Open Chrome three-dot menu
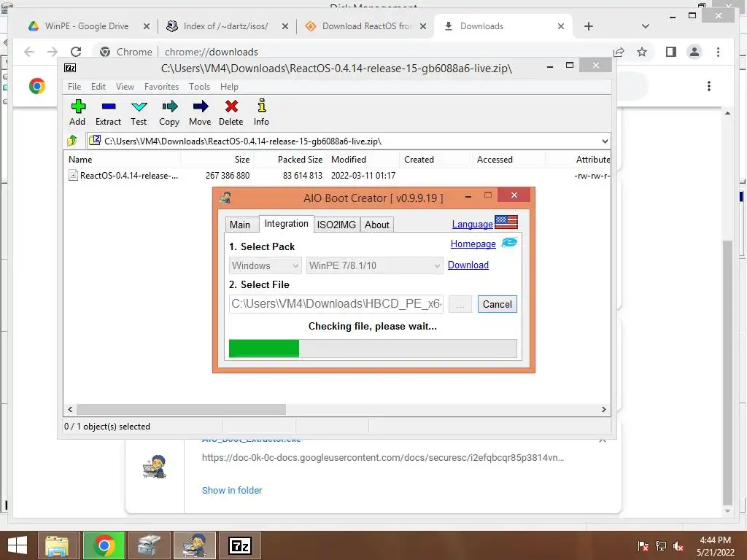This screenshot has height=560, width=747. [x=718, y=52]
